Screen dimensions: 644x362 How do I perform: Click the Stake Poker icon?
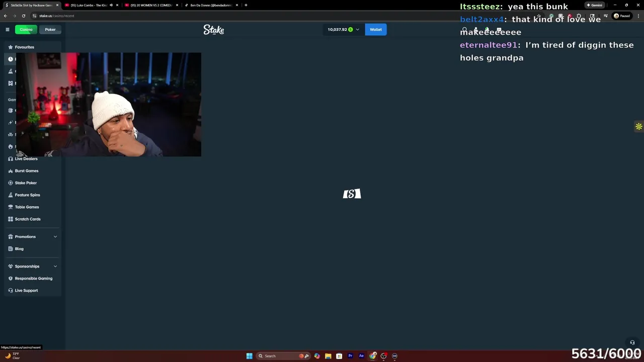[x=11, y=183]
